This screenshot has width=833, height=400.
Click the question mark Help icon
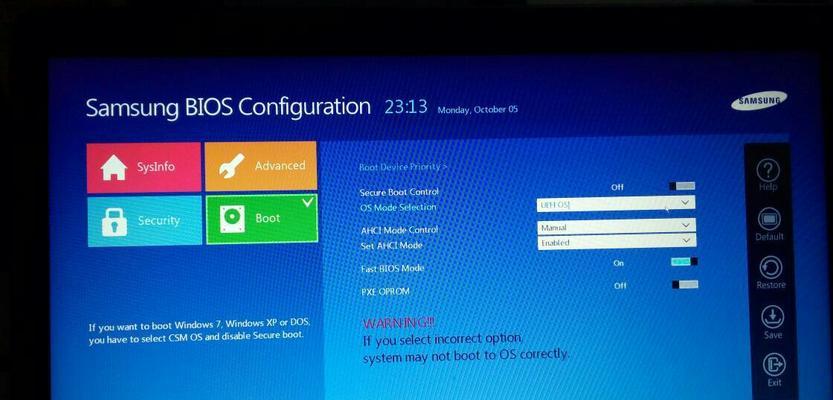click(767, 171)
